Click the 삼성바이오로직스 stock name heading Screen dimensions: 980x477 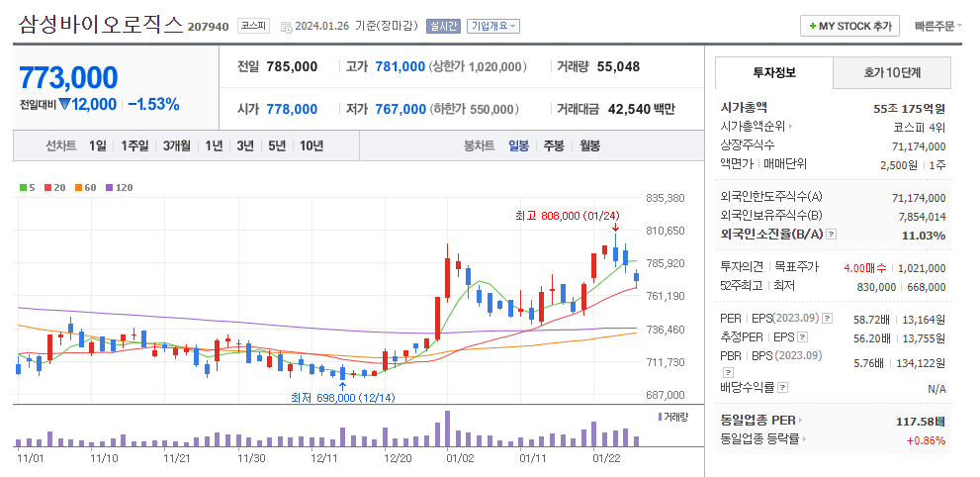[101, 25]
